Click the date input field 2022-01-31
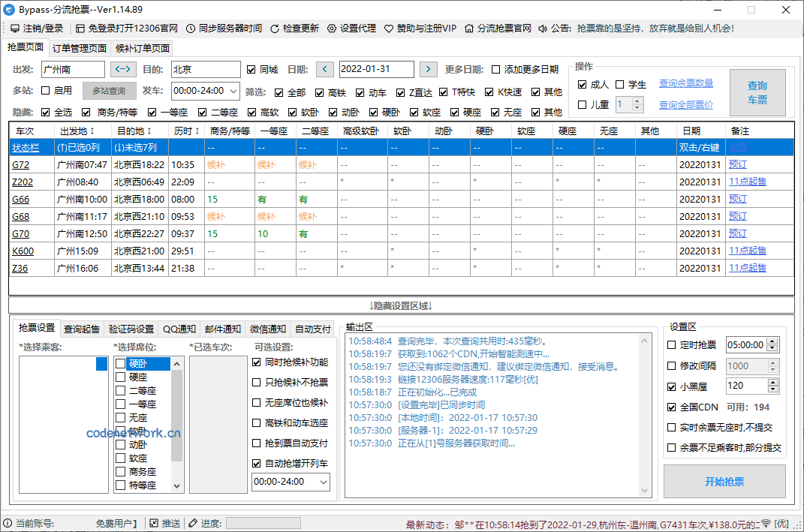This screenshot has height=532, width=804. 376,69
